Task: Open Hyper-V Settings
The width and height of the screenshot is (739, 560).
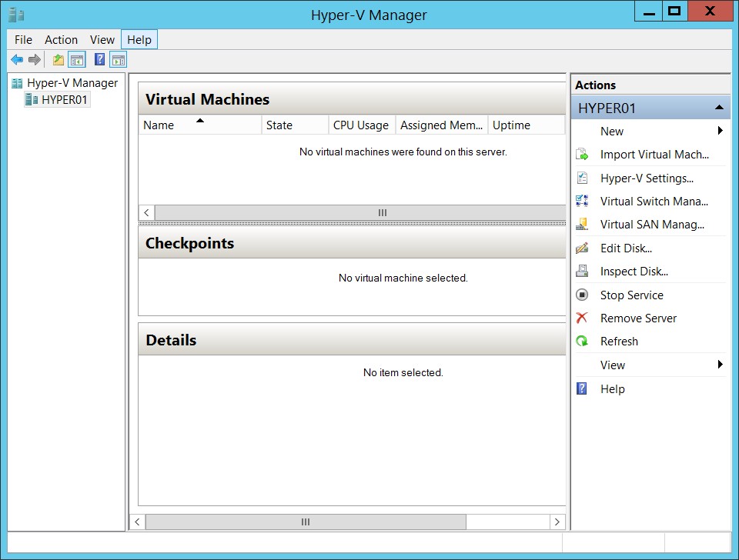Action: click(647, 178)
